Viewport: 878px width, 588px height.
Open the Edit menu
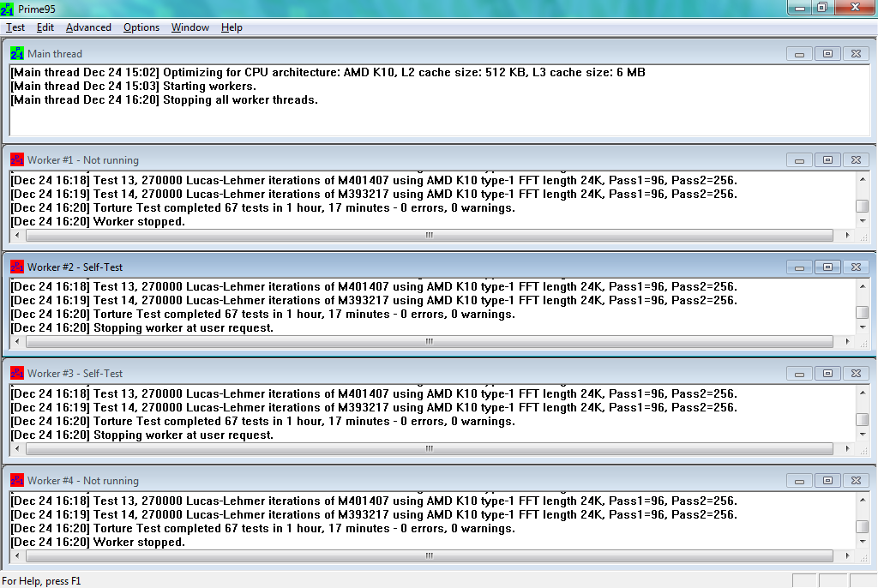45,27
